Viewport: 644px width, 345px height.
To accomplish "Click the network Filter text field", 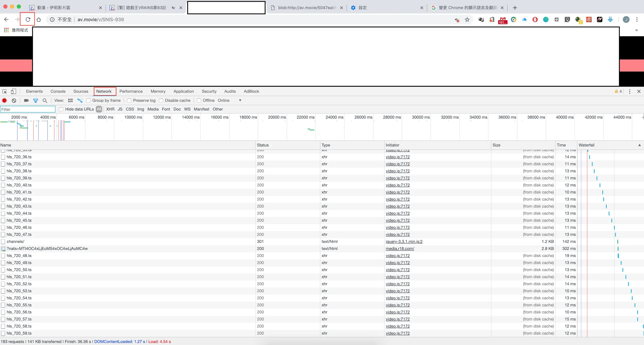I will pos(28,109).
